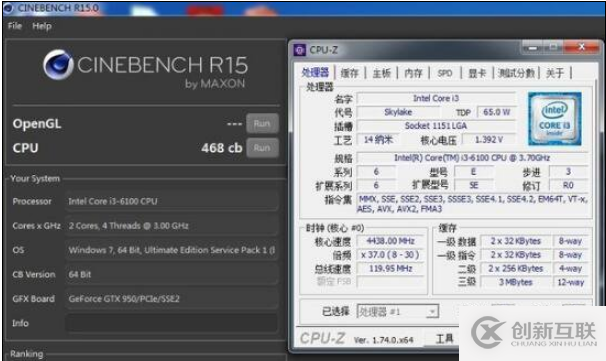Open the 測試分數 tab in CPU-Z

click(x=516, y=73)
